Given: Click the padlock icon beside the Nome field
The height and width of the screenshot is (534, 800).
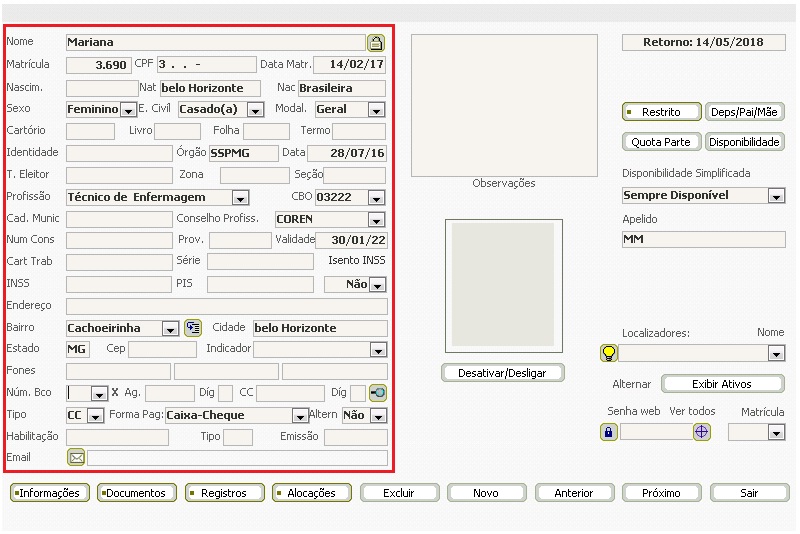Looking at the screenshot, I should point(376,43).
